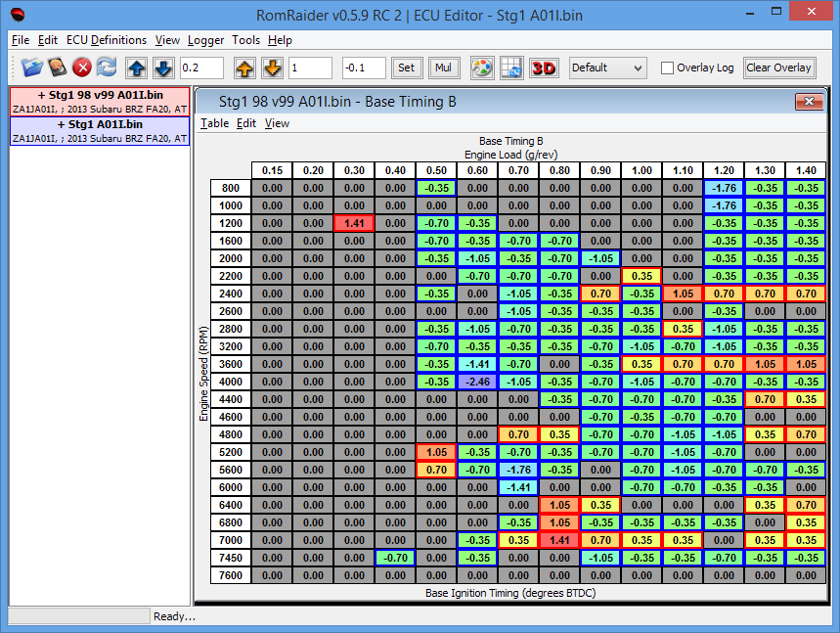
Task: Click the blue fine decrement down arrow
Action: click(162, 68)
